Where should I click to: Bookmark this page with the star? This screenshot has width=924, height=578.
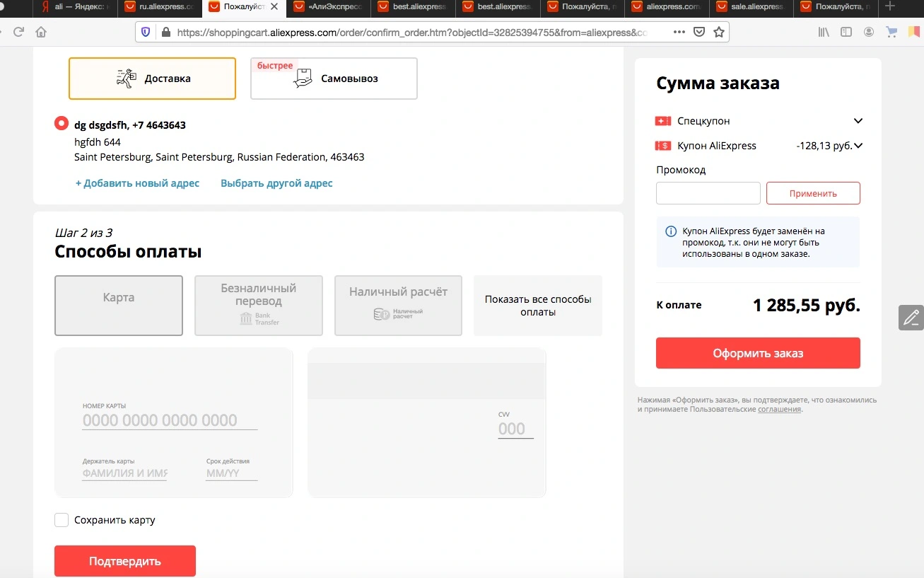coord(719,33)
